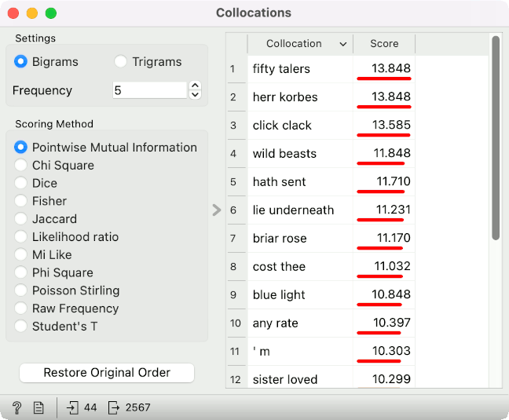Click score 10.397 cell
The image size is (509, 420).
click(384, 323)
